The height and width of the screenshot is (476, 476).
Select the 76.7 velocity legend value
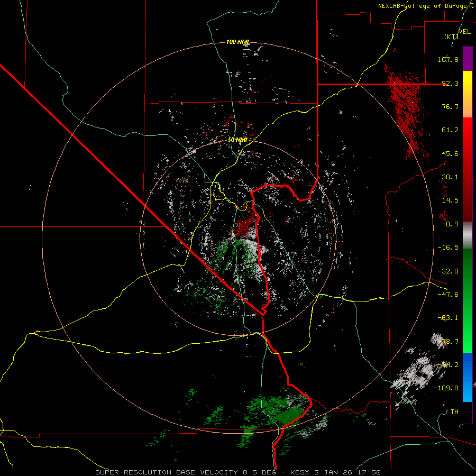click(x=450, y=106)
